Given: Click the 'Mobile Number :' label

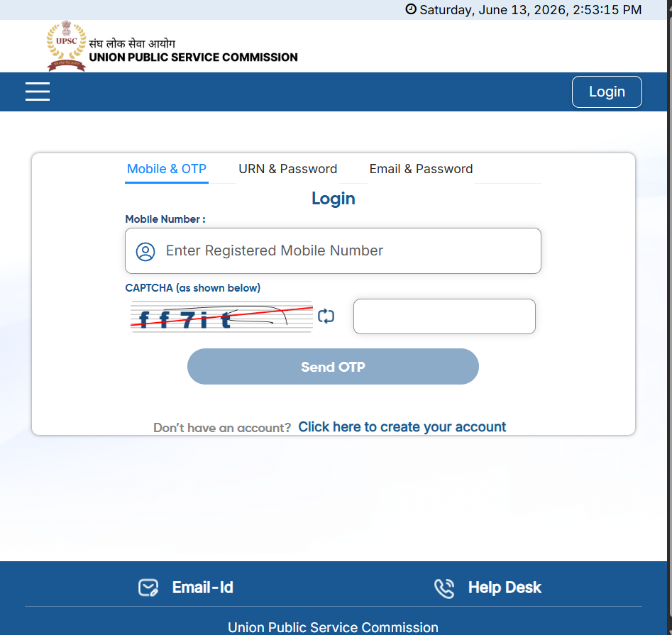Looking at the screenshot, I should click(x=165, y=219).
